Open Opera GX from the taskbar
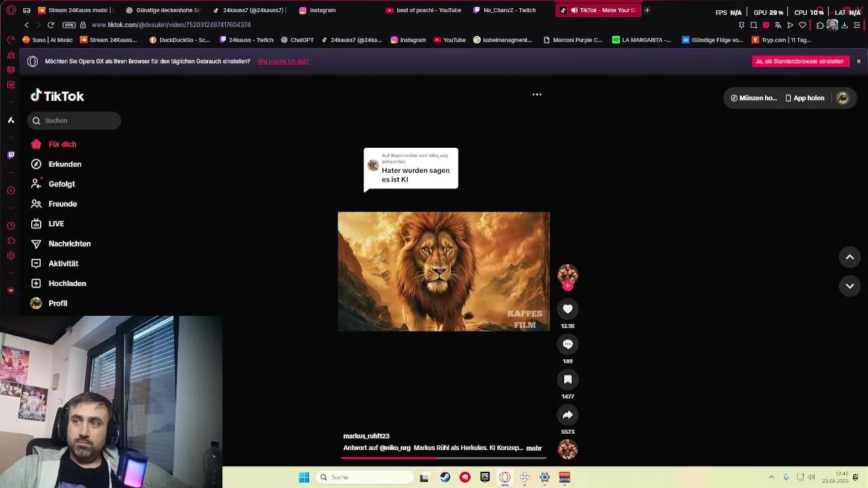Screen dimensions: 868x488 tap(505, 477)
